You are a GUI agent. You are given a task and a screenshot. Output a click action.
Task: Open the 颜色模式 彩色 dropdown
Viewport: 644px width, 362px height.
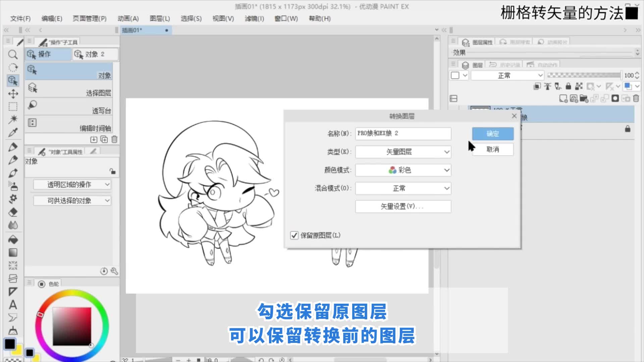[403, 170]
